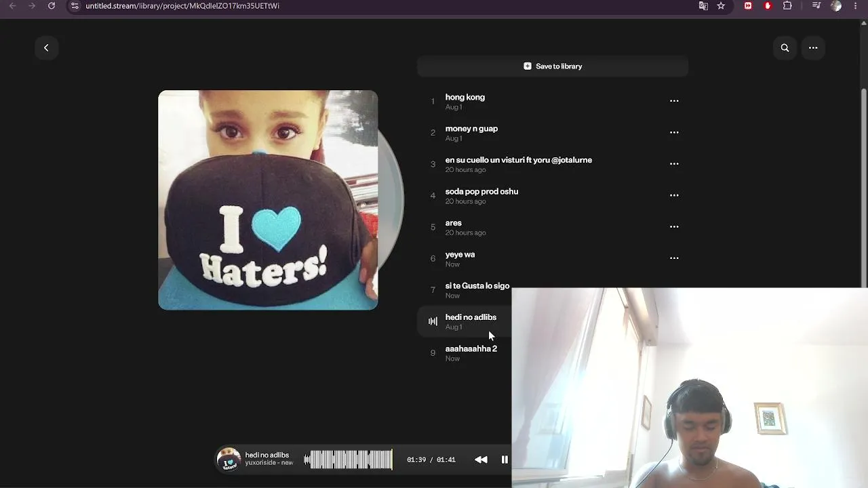
Task: Click the red hand ad-blocker extension icon
Action: 768,5
